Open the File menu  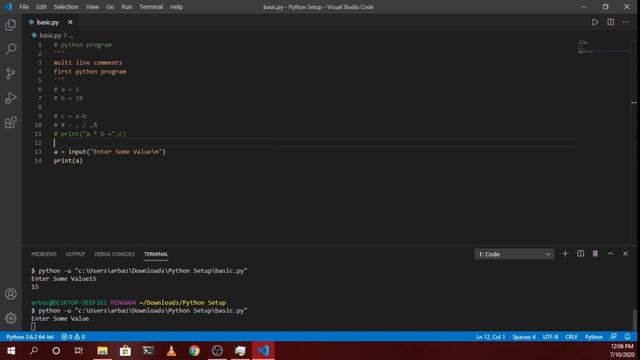coord(24,7)
